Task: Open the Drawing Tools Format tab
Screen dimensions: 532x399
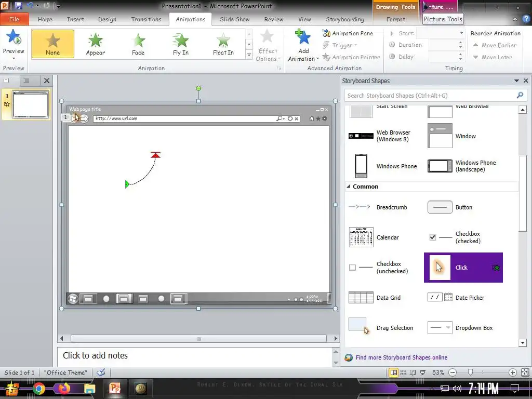Action: click(395, 19)
